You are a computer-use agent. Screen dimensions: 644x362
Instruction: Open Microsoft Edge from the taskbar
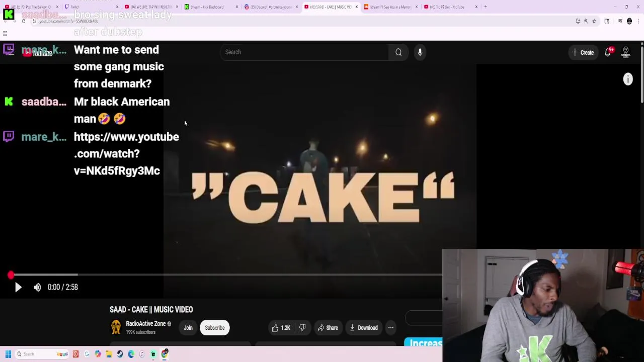click(131, 354)
